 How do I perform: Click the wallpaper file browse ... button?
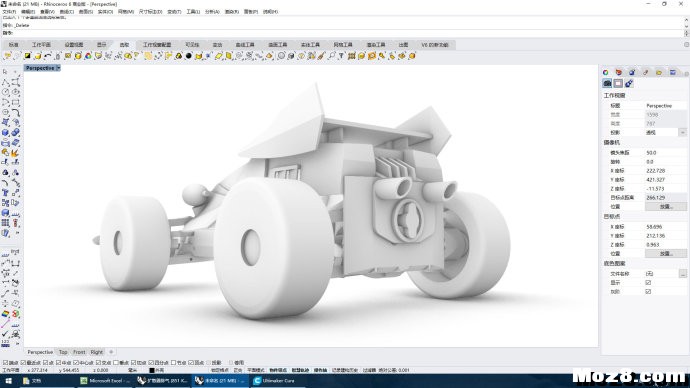pos(683,274)
